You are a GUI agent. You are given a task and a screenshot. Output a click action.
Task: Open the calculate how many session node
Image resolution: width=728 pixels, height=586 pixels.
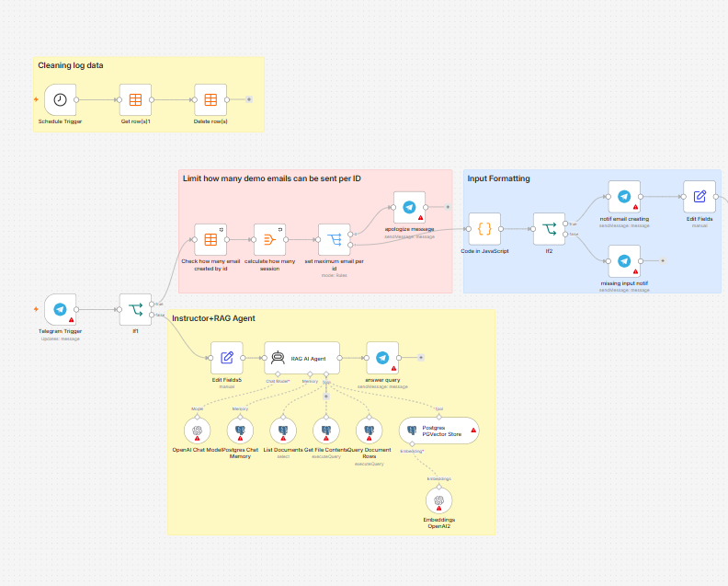269,240
